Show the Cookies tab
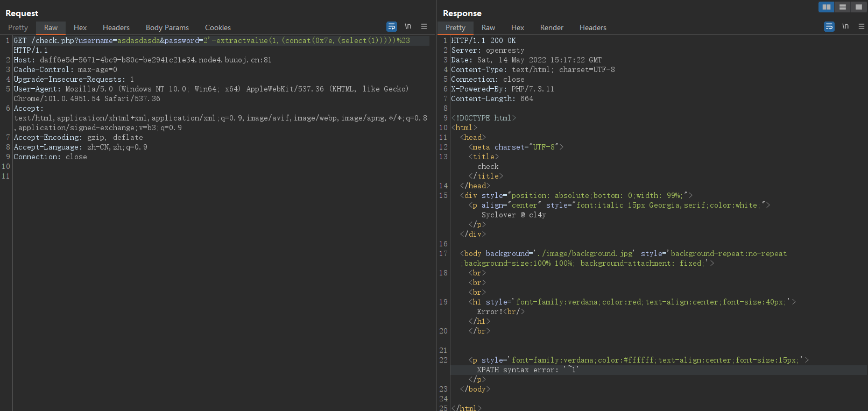The height and width of the screenshot is (411, 868). [x=218, y=27]
